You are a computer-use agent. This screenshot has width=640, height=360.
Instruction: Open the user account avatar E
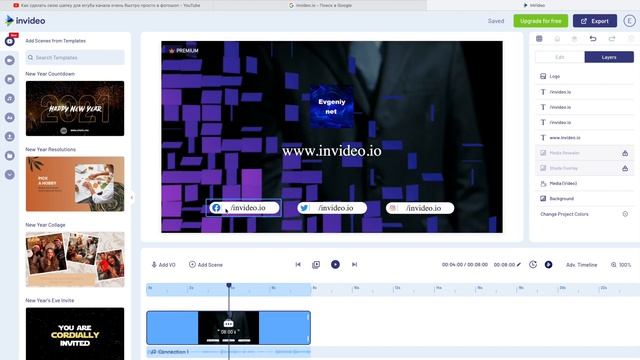629,21
